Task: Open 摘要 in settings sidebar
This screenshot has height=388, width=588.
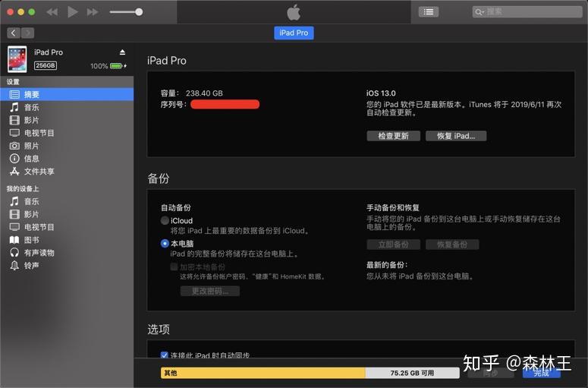Action: click(67, 94)
